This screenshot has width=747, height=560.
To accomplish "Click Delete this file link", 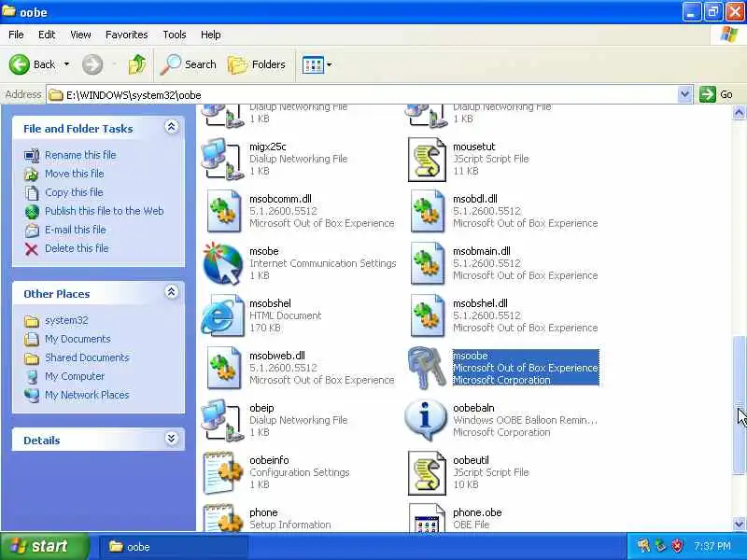I will click(77, 248).
